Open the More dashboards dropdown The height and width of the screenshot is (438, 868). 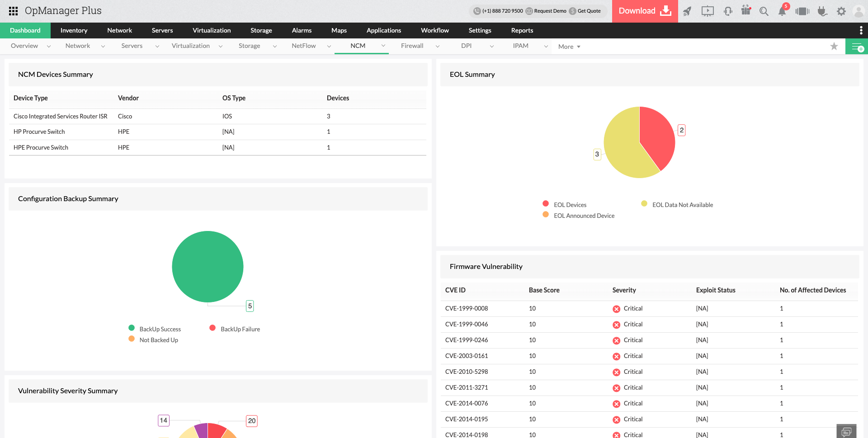569,47
